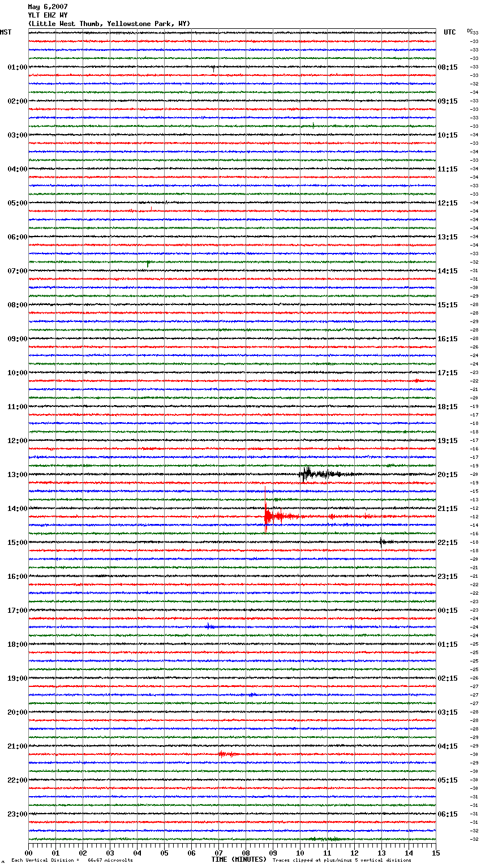
Task: Click minute tick label "13" on bottom axis
Action: coord(381,853)
